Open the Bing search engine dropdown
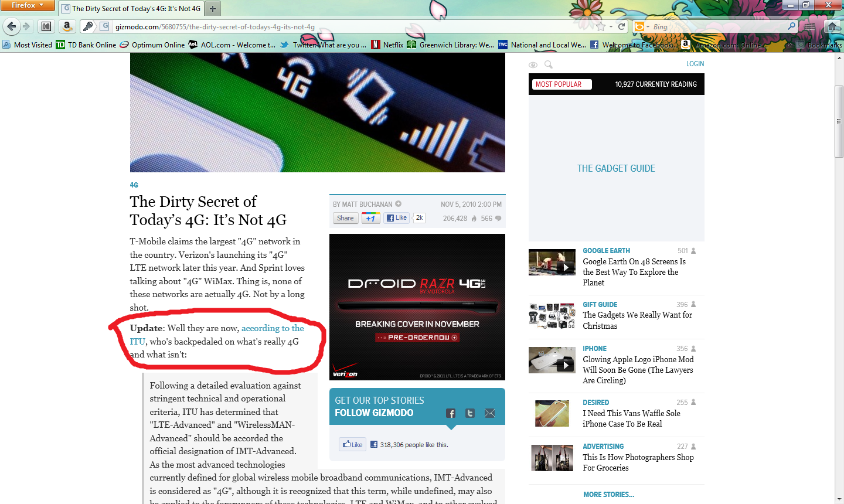The width and height of the screenshot is (844, 504). [642, 26]
